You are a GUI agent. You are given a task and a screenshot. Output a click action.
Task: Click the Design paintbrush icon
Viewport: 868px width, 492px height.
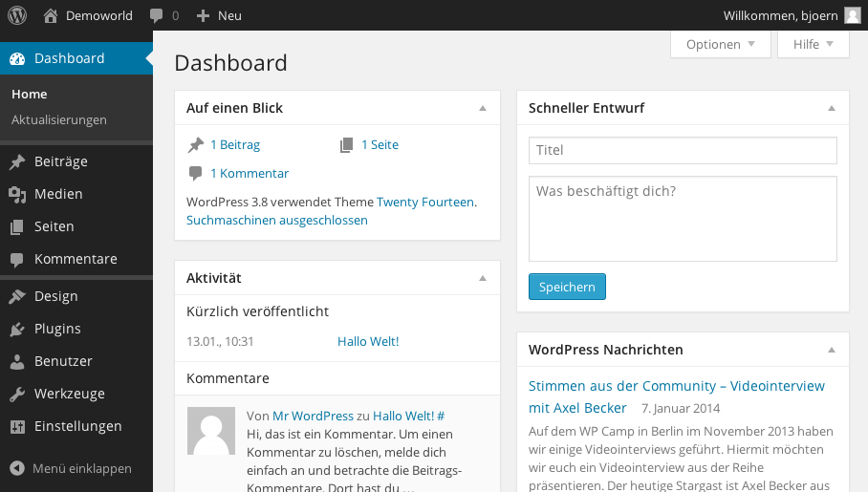pyautogui.click(x=17, y=297)
